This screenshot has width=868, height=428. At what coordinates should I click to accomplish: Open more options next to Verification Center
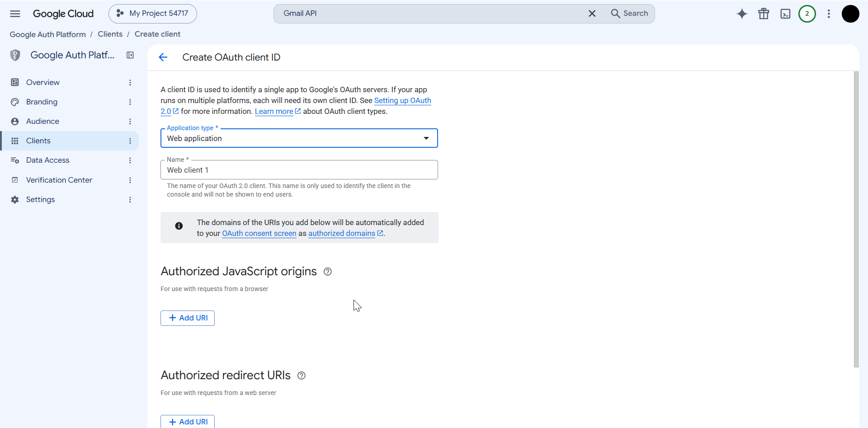(x=130, y=180)
